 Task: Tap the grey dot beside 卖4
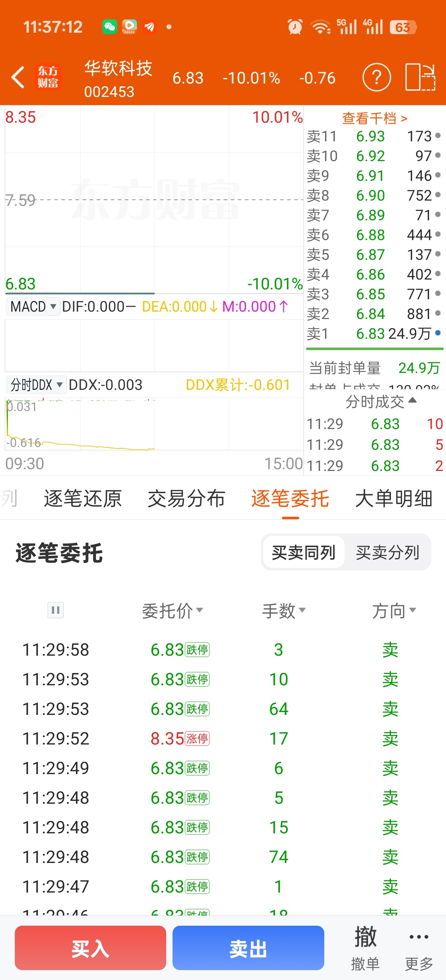[x=438, y=274]
